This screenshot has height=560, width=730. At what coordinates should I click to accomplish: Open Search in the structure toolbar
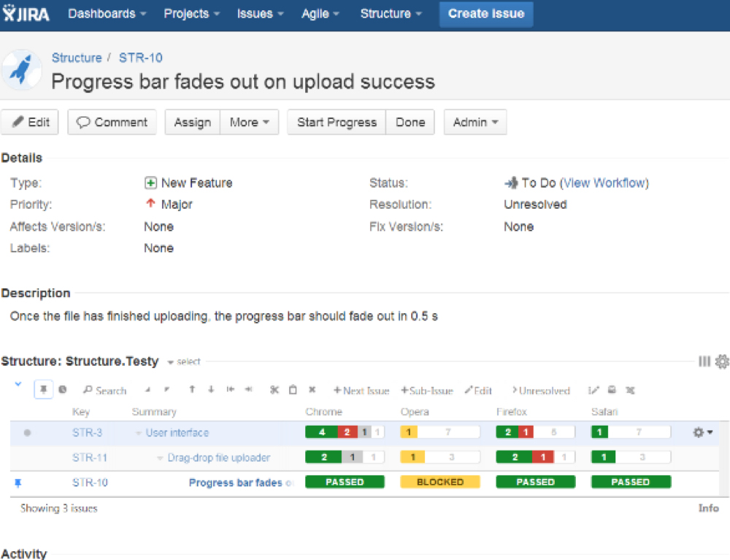click(x=104, y=391)
